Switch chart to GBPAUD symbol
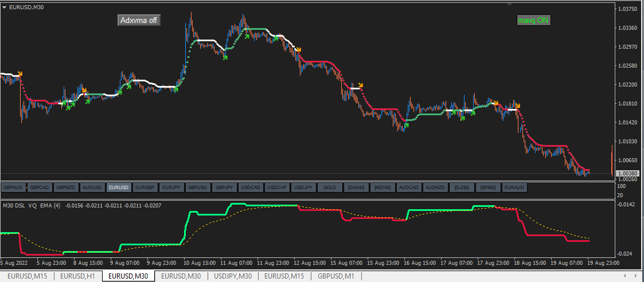The height and width of the screenshot is (282, 644). (14, 187)
